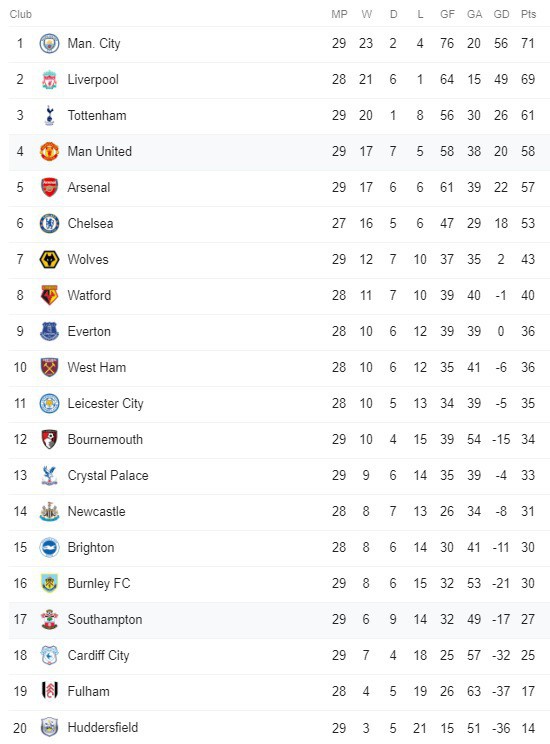Click the GD column header
This screenshot has width=550, height=744.
pyautogui.click(x=501, y=14)
